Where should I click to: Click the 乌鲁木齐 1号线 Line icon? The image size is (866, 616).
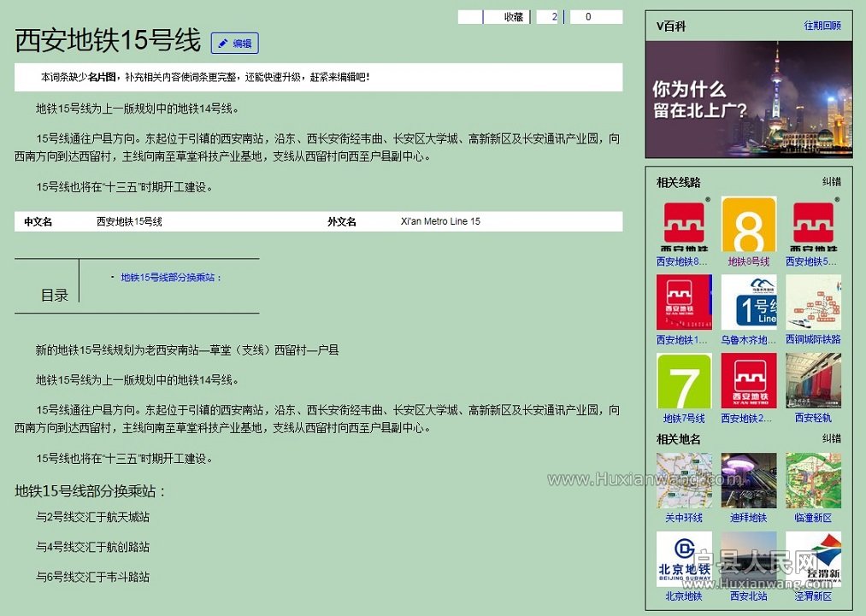coord(748,302)
